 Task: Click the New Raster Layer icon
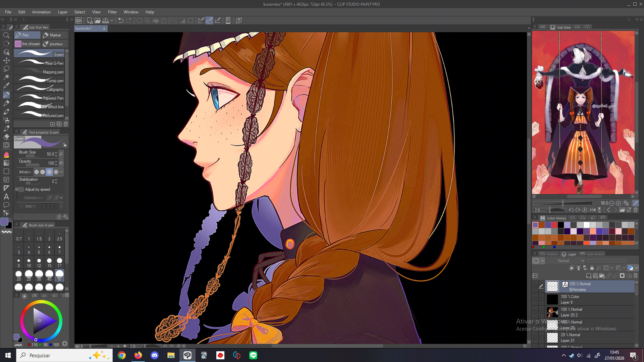click(588, 276)
